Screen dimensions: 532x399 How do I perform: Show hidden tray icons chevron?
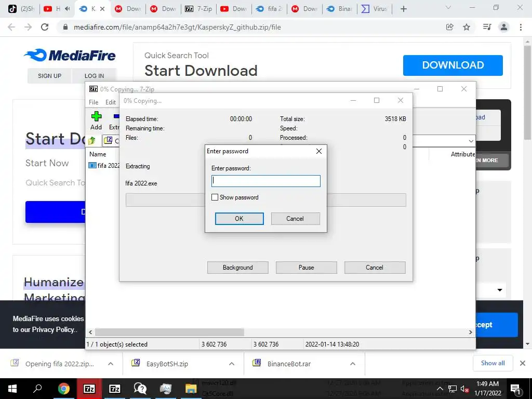[x=440, y=389]
